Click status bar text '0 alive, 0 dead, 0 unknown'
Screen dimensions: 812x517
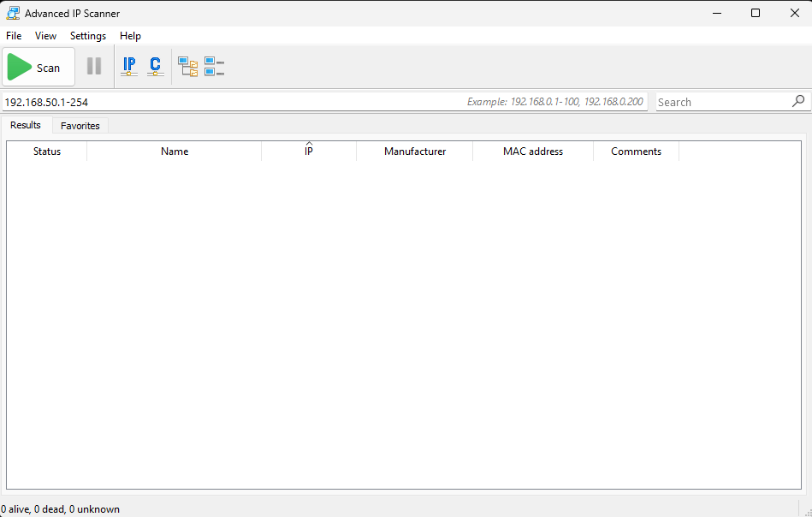coord(60,509)
